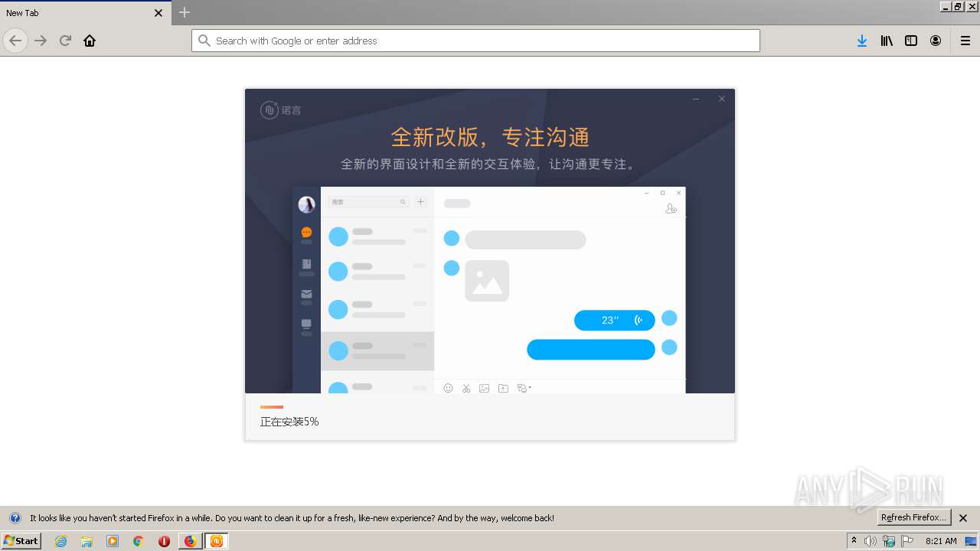Close the New Tab tab
This screenshot has width=980, height=551.
(x=158, y=13)
